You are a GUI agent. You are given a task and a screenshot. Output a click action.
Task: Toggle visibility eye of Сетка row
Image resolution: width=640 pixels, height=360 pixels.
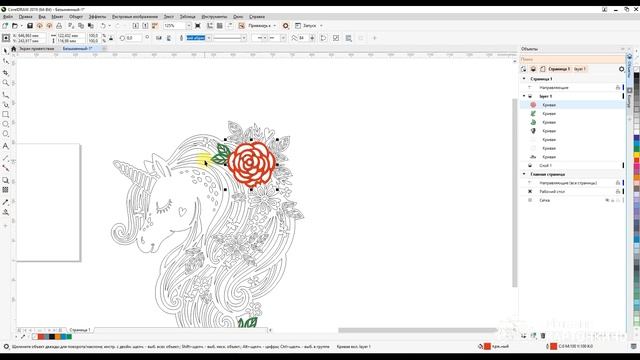(607, 200)
